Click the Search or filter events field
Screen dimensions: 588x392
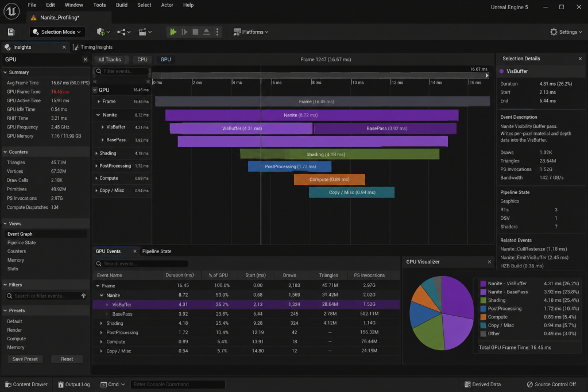[42, 296]
